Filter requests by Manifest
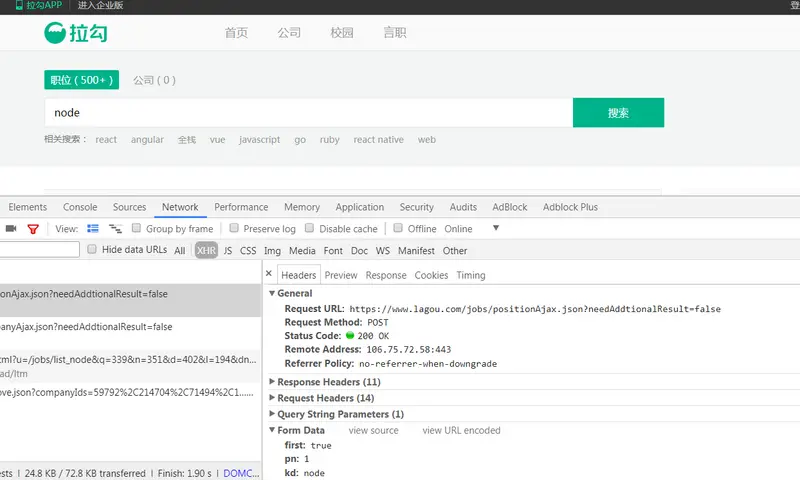 (416, 250)
